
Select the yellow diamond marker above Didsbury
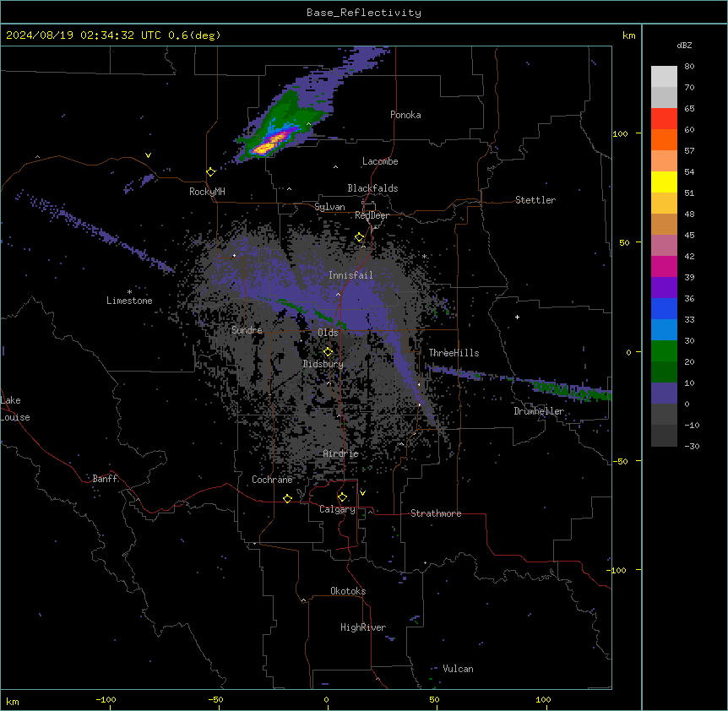[x=328, y=351]
